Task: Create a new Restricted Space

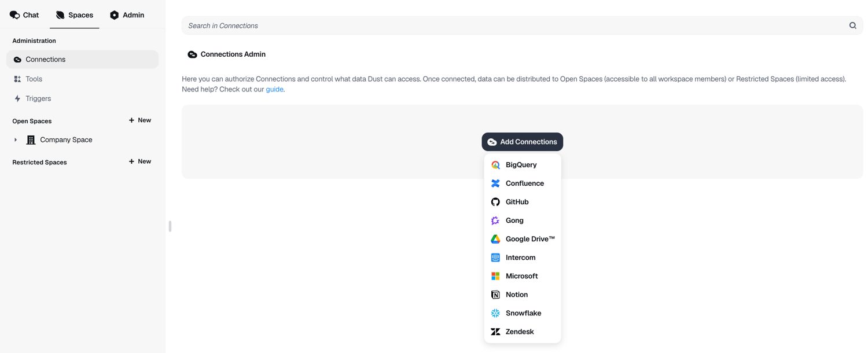Action: 140,161
